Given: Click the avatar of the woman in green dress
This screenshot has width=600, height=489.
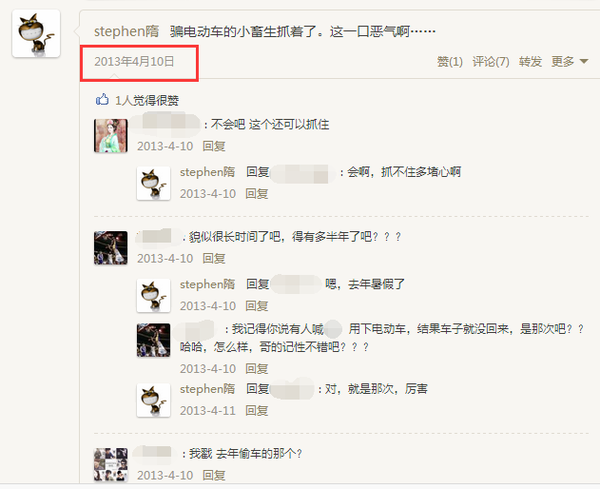Looking at the screenshot, I should tap(111, 135).
